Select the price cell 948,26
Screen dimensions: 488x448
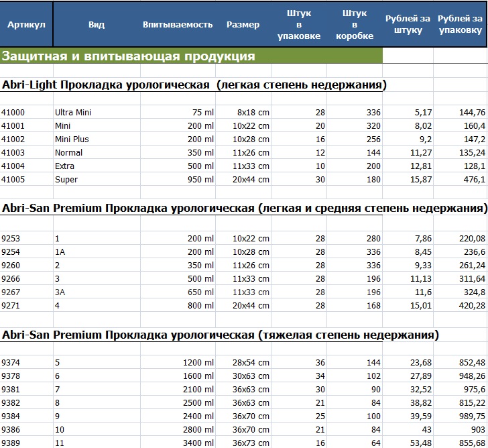(x=461, y=376)
